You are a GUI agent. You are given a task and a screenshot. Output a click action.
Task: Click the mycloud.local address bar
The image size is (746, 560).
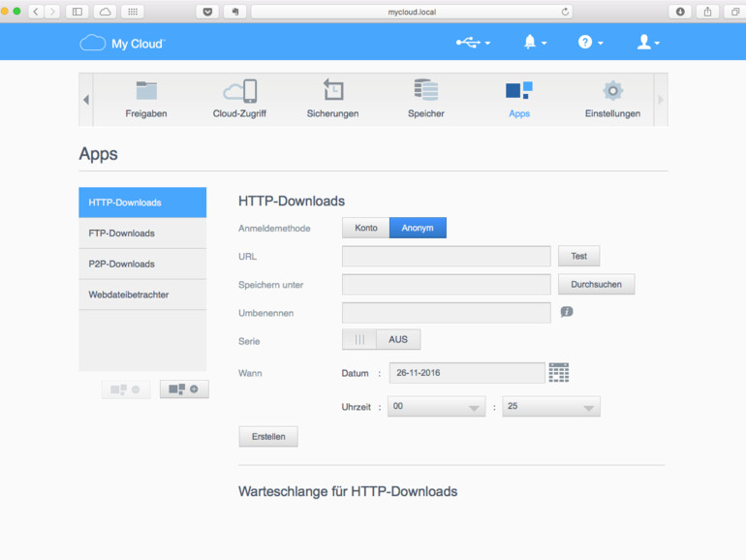click(x=412, y=12)
